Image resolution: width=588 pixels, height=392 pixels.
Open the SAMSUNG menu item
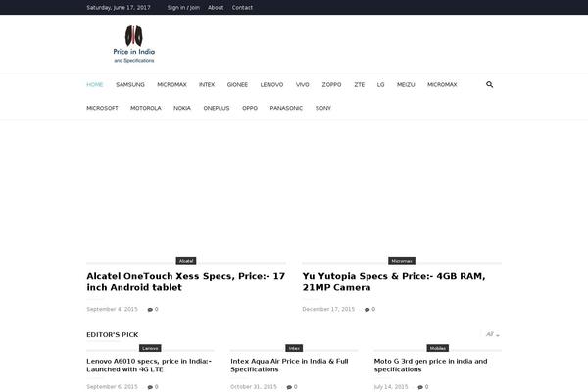(130, 85)
